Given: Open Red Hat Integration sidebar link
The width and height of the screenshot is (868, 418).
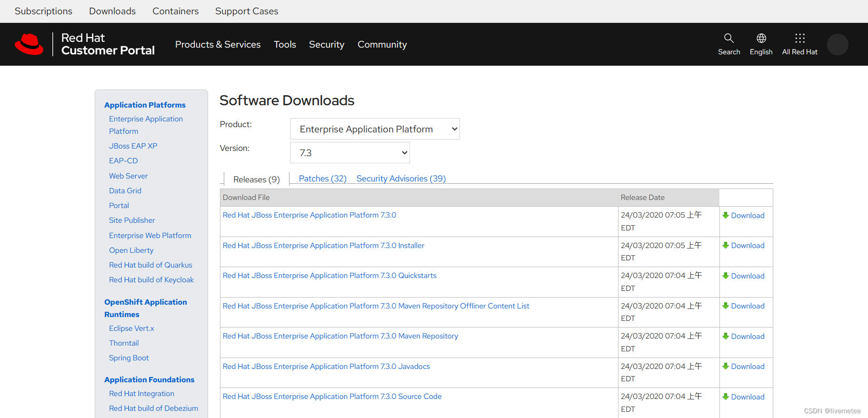Looking at the screenshot, I should (141, 393).
